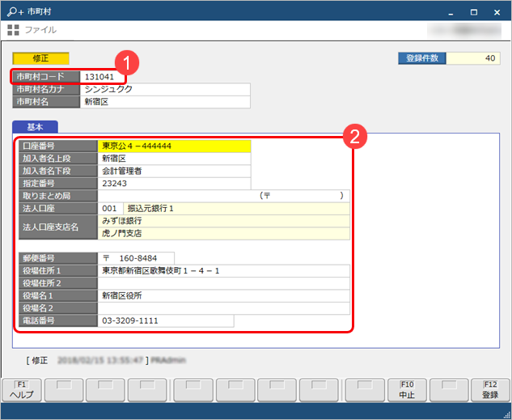Click the 法人口座 code field 001

[110, 208]
